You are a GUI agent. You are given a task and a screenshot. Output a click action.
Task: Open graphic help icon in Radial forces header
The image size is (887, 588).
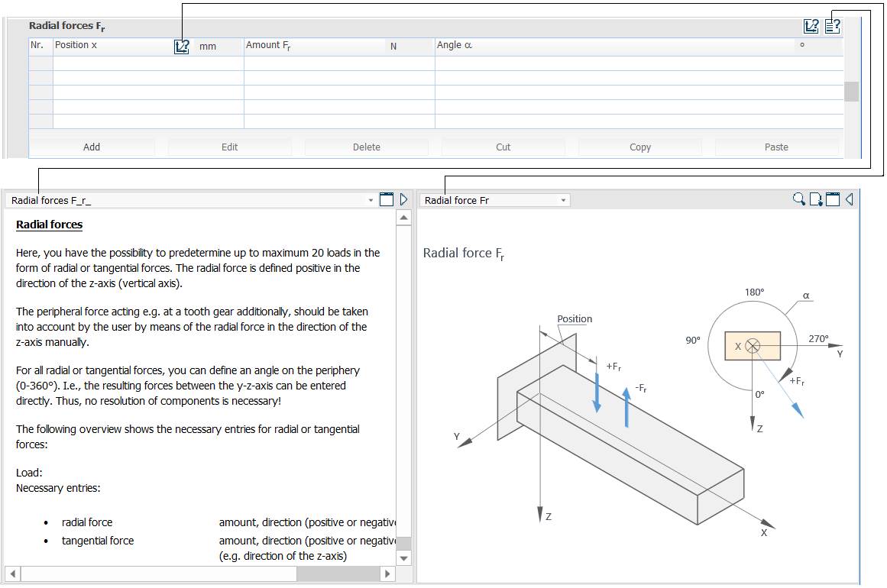click(x=811, y=26)
